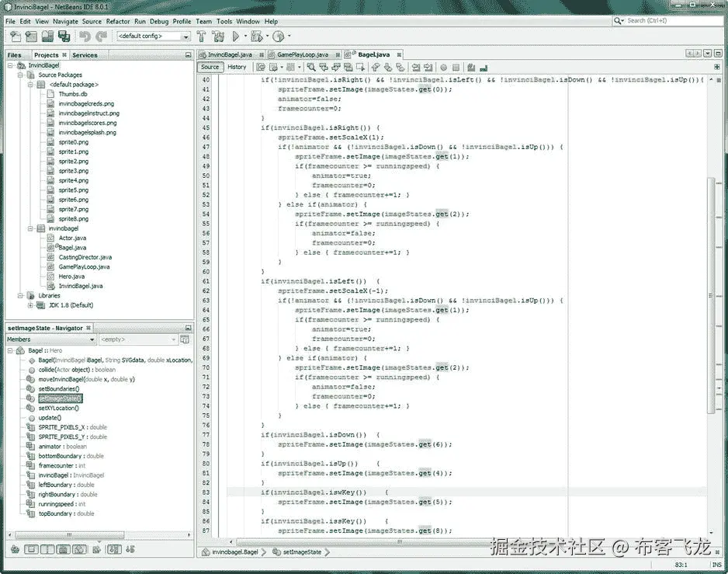Start debugging with the Debug Project icon
This screenshot has width=728, height=574.
coord(255,37)
